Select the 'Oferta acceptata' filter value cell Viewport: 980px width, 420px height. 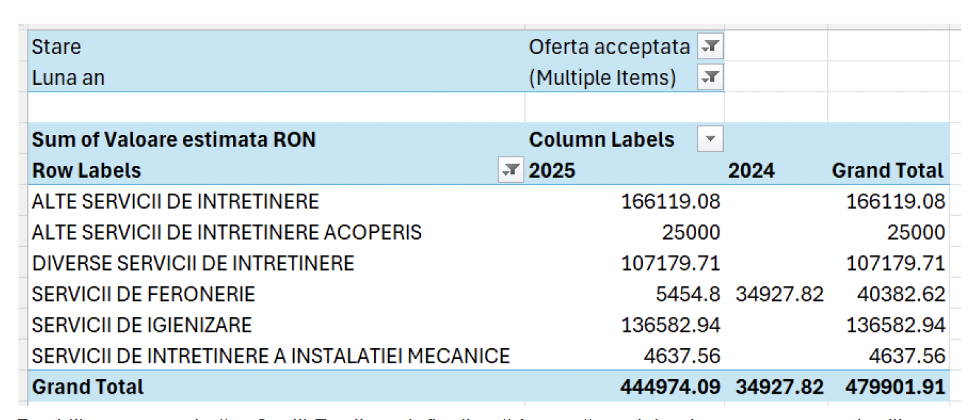pos(609,47)
